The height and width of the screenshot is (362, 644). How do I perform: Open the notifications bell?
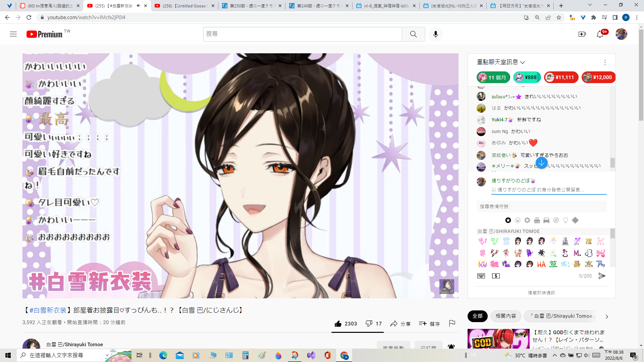tap(600, 34)
